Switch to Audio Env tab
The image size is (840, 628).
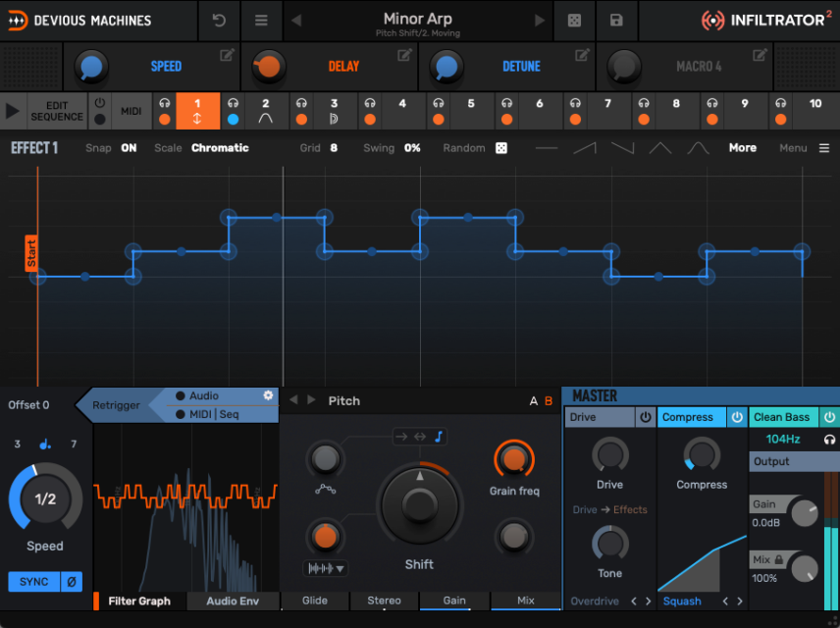click(x=233, y=602)
